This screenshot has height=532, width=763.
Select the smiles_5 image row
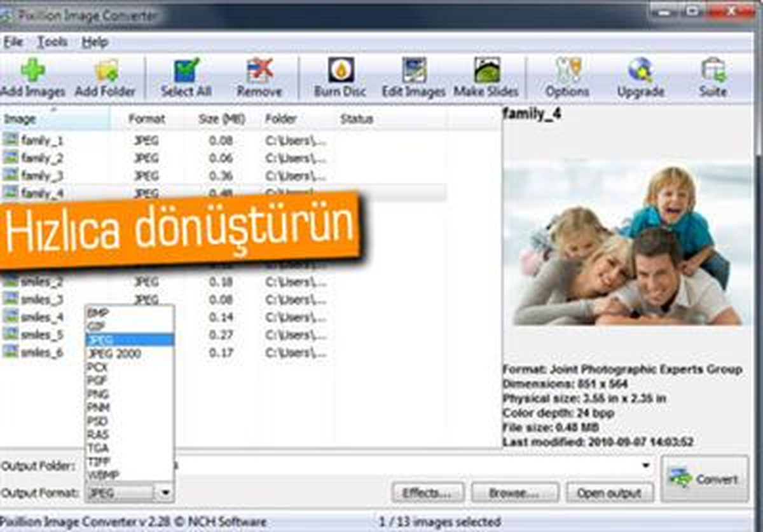223,334
